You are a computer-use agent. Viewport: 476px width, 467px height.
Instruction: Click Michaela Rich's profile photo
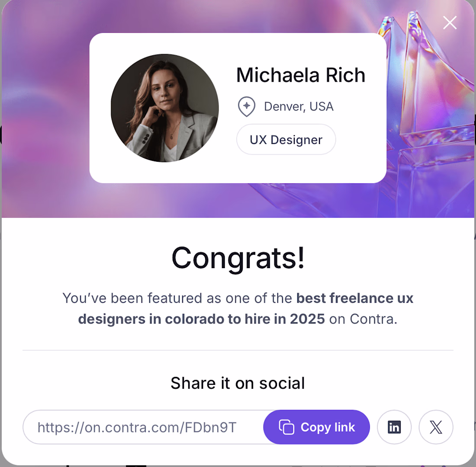tap(165, 108)
